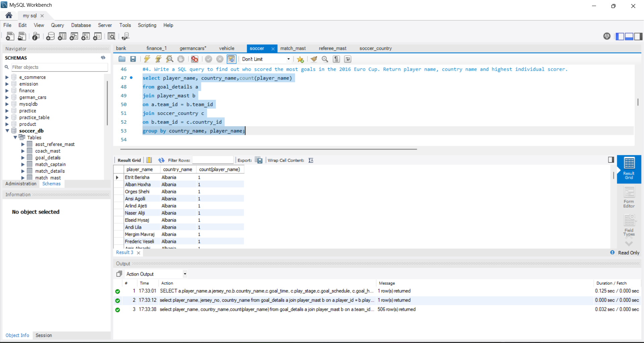Collapse the soccer_db schema

click(x=7, y=131)
